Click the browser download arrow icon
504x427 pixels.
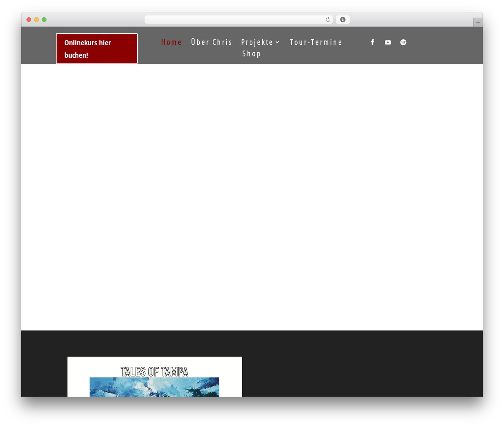(343, 20)
